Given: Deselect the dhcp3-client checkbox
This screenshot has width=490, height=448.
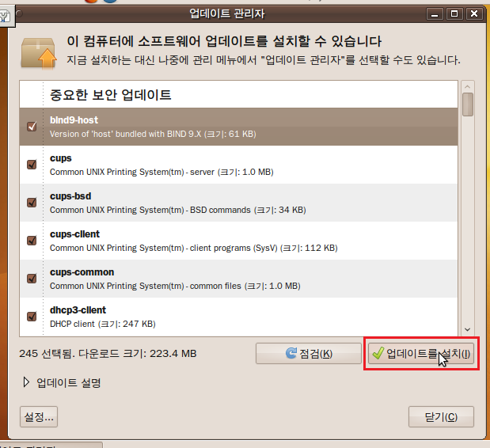Looking at the screenshot, I should click(32, 317).
